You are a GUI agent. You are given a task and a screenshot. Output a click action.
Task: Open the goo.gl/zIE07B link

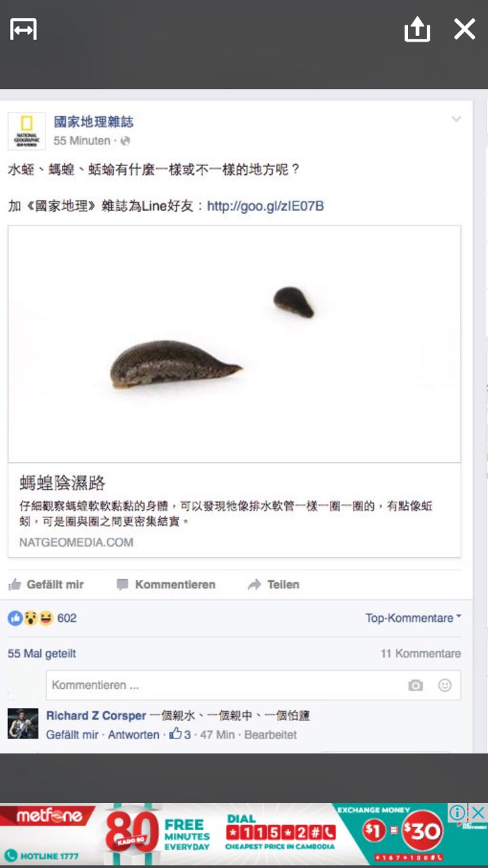265,206
